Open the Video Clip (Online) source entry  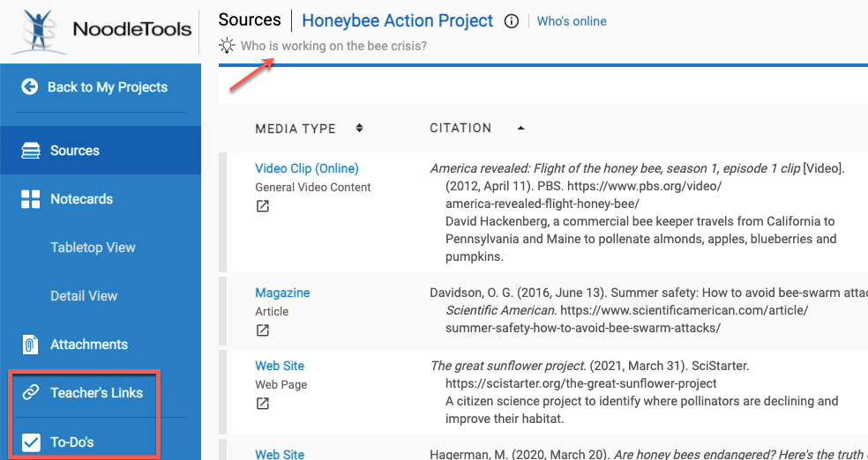tap(306, 168)
